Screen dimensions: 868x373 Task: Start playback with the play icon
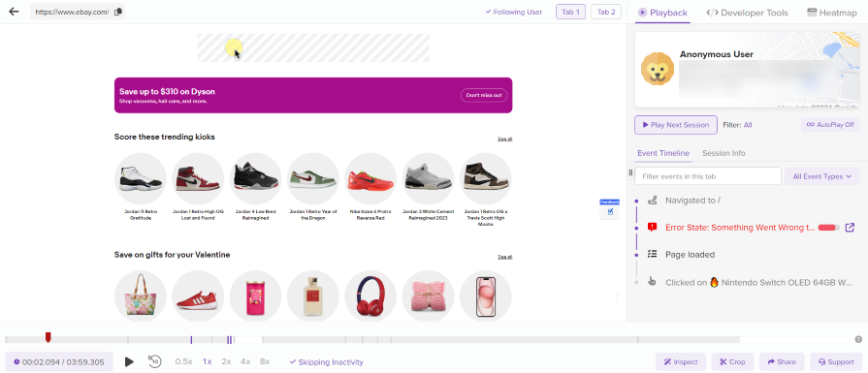[129, 362]
